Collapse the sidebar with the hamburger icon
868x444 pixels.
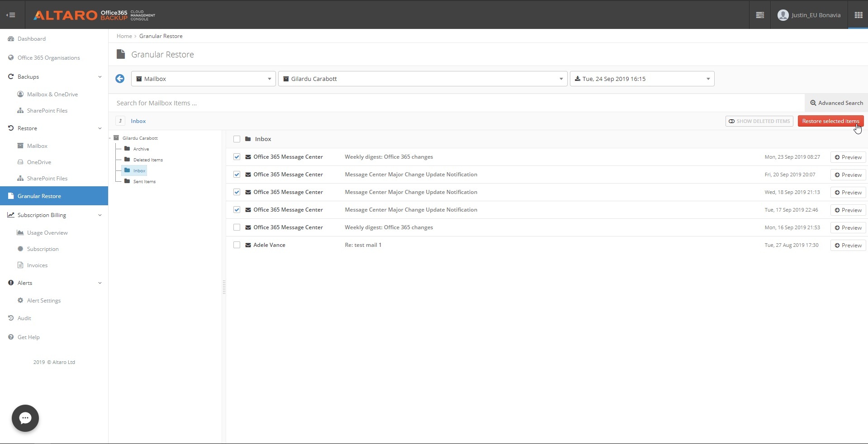[x=11, y=15]
